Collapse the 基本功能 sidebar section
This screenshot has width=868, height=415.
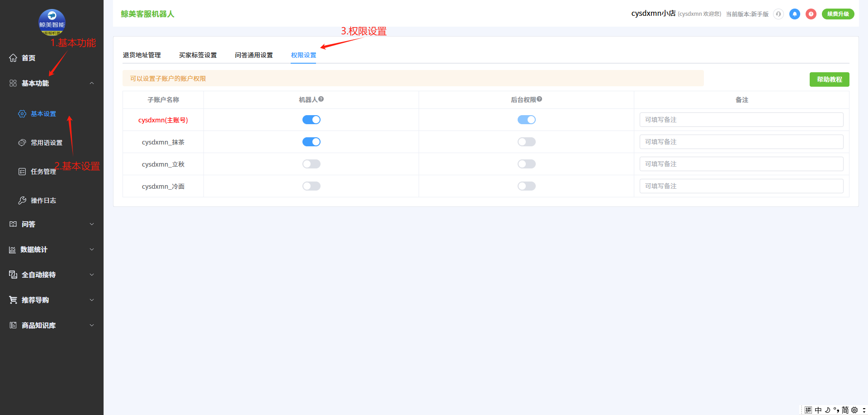91,83
